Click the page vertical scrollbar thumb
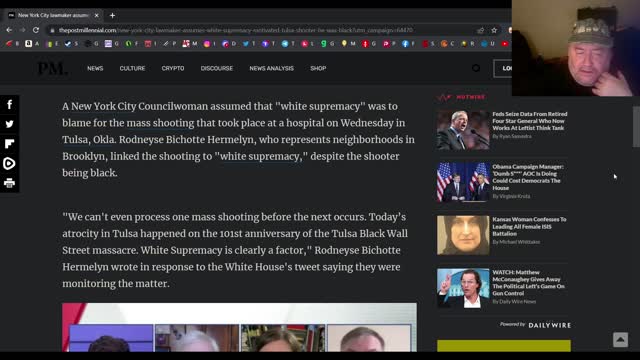 click(636, 127)
